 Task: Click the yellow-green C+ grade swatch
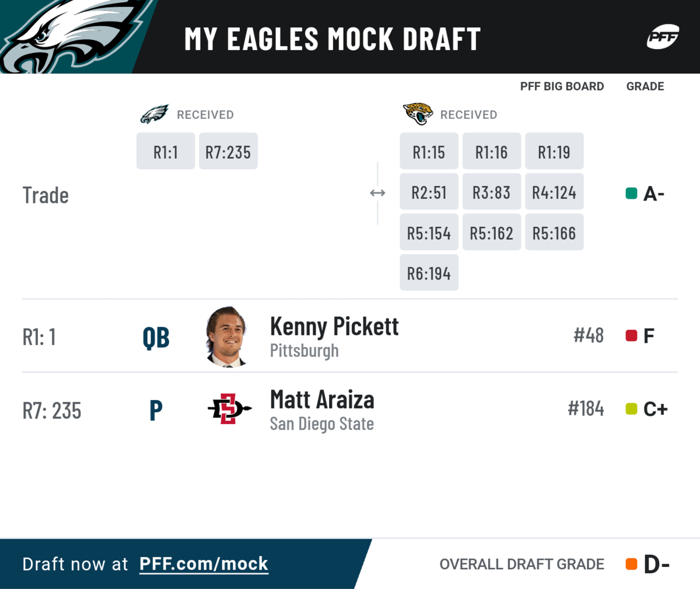(631, 409)
